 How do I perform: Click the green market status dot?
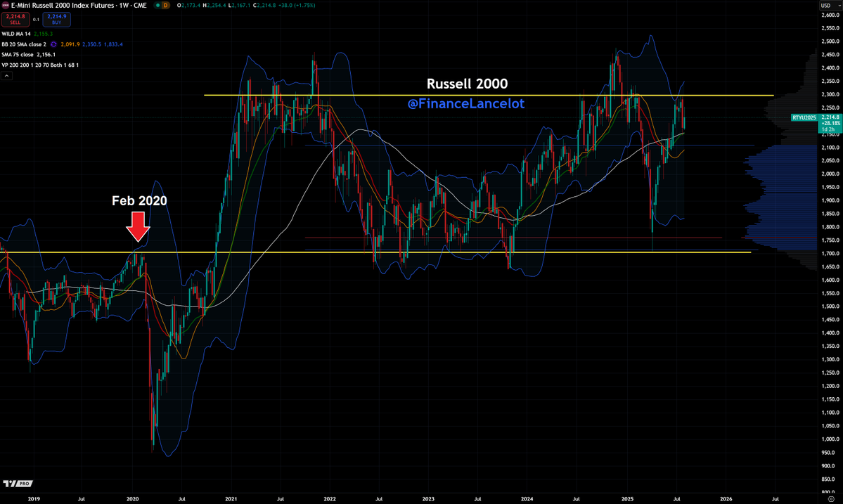(x=157, y=6)
